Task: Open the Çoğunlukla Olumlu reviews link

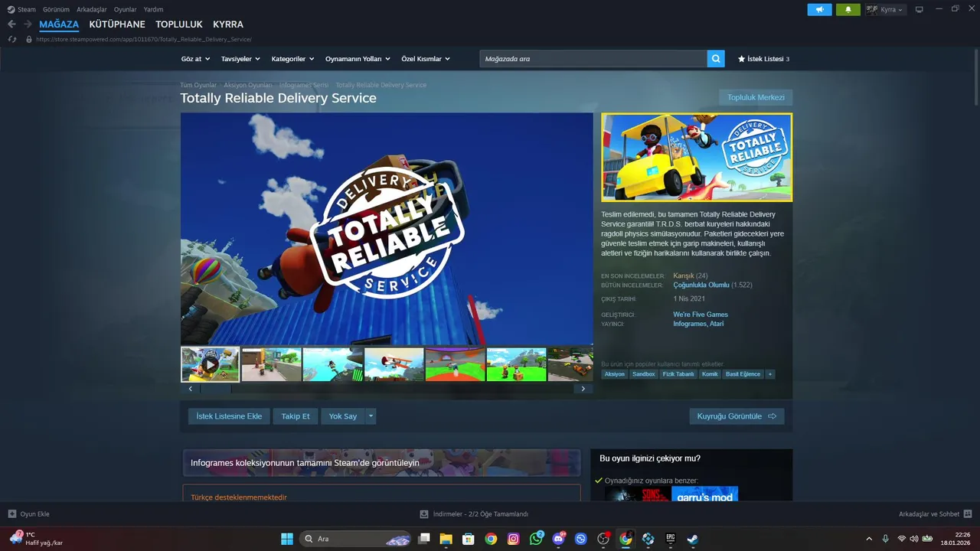Action: point(701,285)
